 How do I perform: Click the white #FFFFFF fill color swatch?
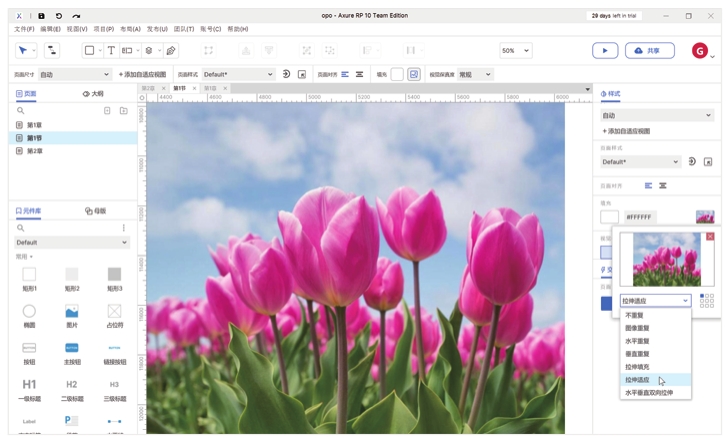tap(609, 217)
